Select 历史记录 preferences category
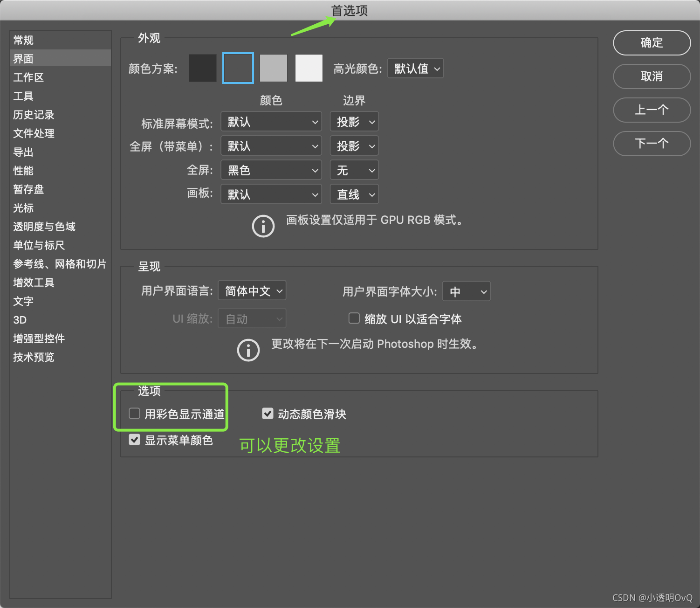The image size is (700, 608). coord(61,115)
